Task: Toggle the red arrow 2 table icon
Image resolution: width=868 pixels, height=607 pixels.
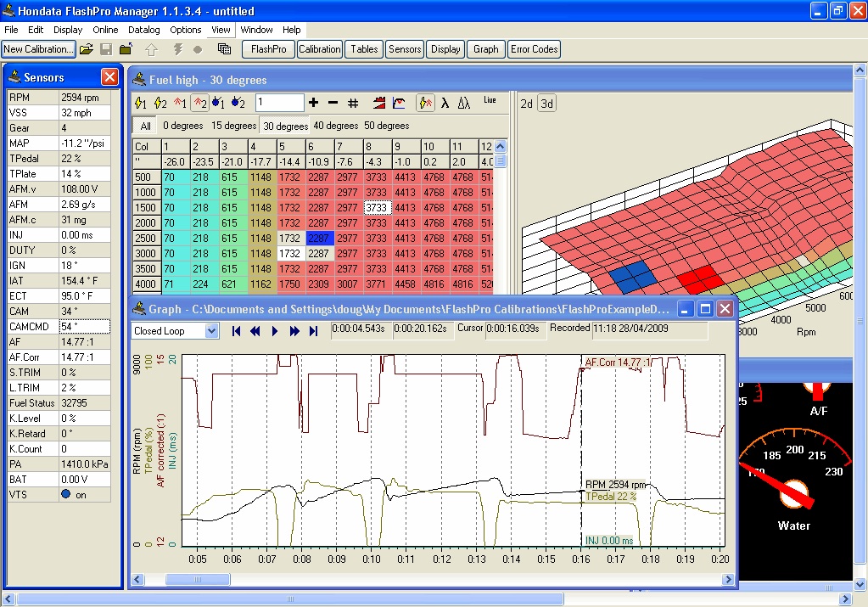Action: click(199, 103)
